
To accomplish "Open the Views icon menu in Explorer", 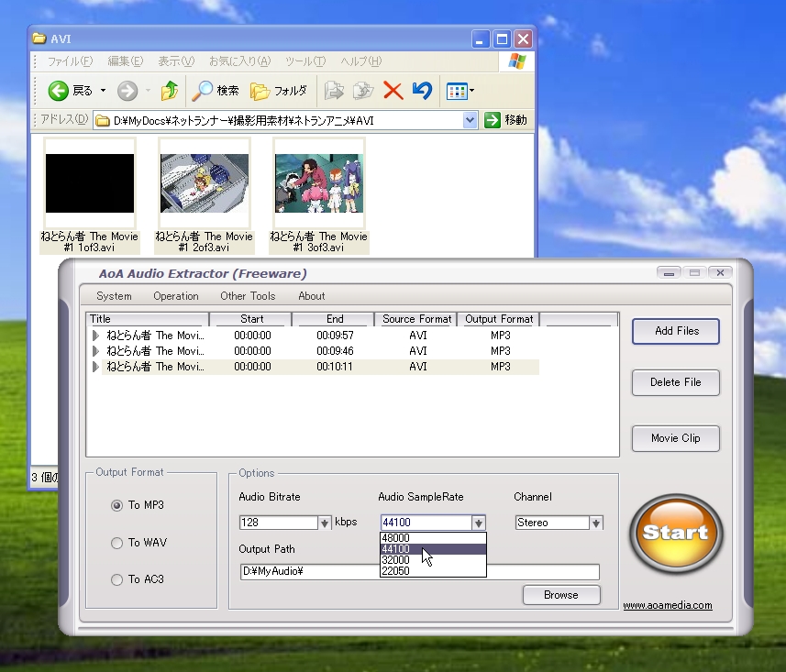I will pos(459,91).
